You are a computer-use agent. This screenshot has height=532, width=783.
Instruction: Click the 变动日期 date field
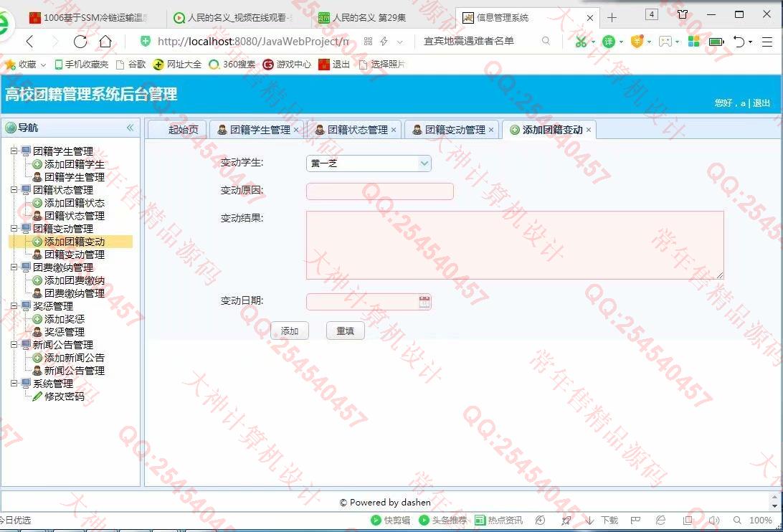369,302
